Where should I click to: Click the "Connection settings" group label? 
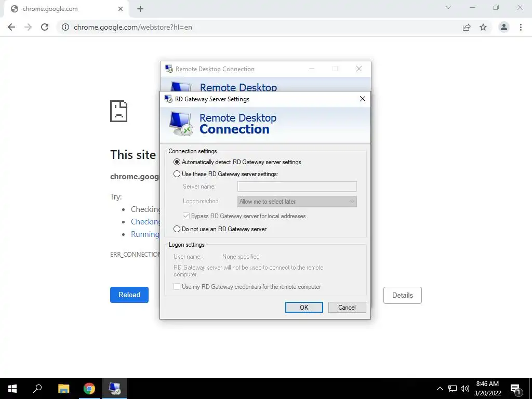tap(193, 151)
